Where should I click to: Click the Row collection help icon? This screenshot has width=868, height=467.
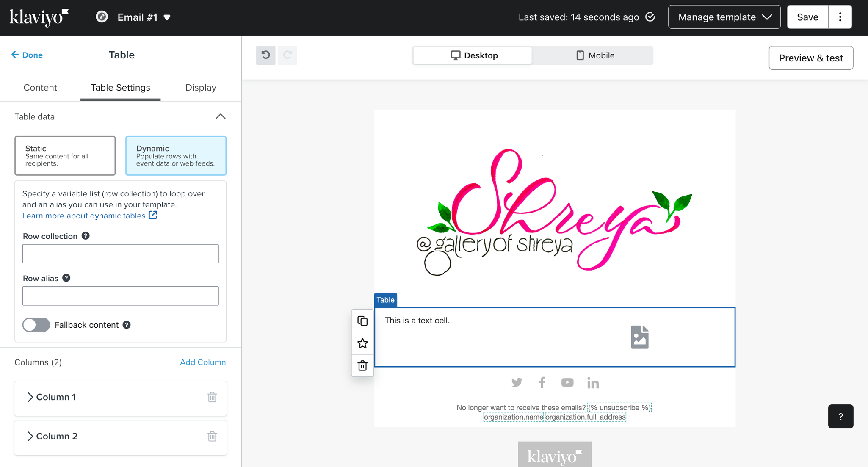[x=86, y=236]
